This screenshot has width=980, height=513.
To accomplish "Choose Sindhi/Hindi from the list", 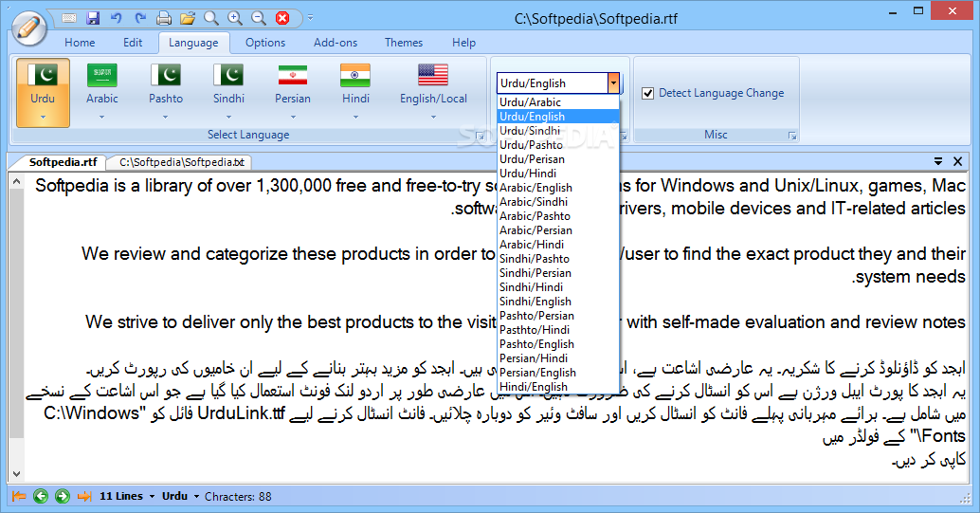I will coord(558,287).
